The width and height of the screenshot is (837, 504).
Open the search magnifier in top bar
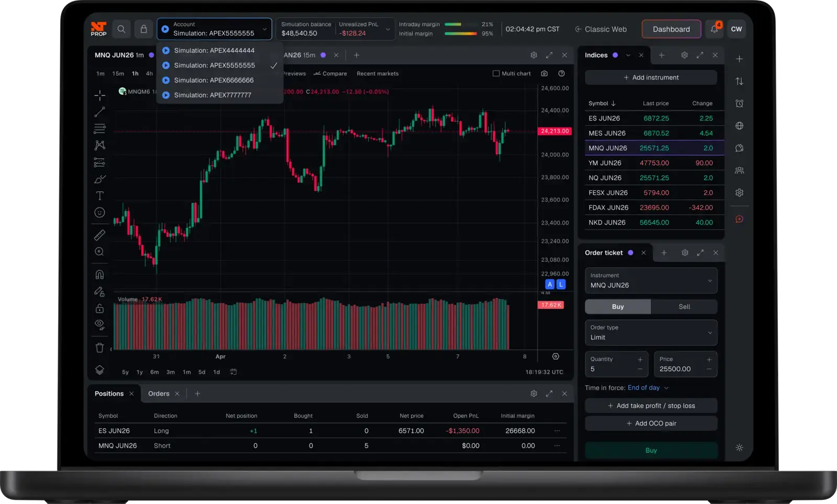point(121,29)
